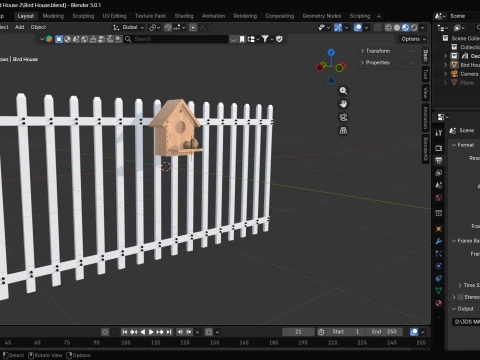Expand the Transform panel
This screenshot has height=360, width=480.
(x=378, y=51)
